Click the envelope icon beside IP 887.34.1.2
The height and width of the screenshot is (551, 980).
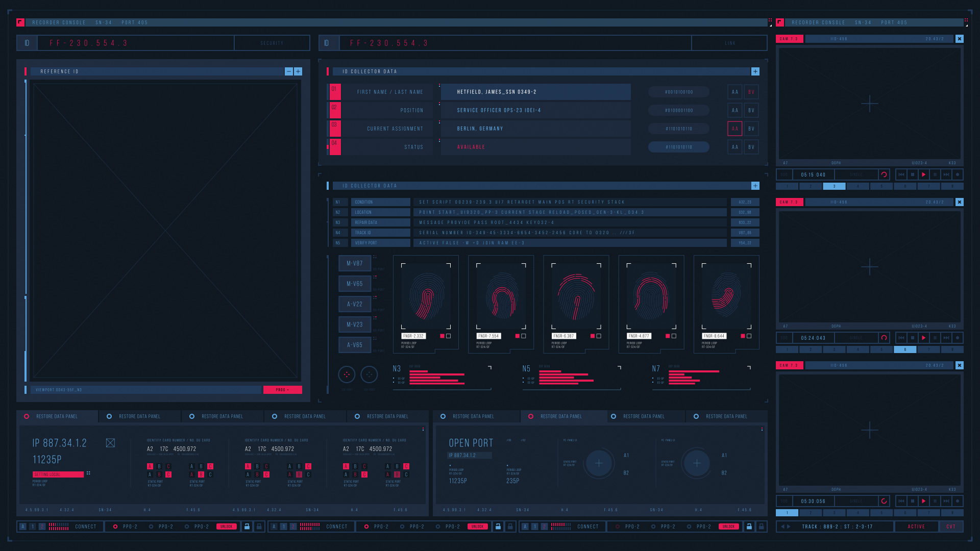[110, 443]
